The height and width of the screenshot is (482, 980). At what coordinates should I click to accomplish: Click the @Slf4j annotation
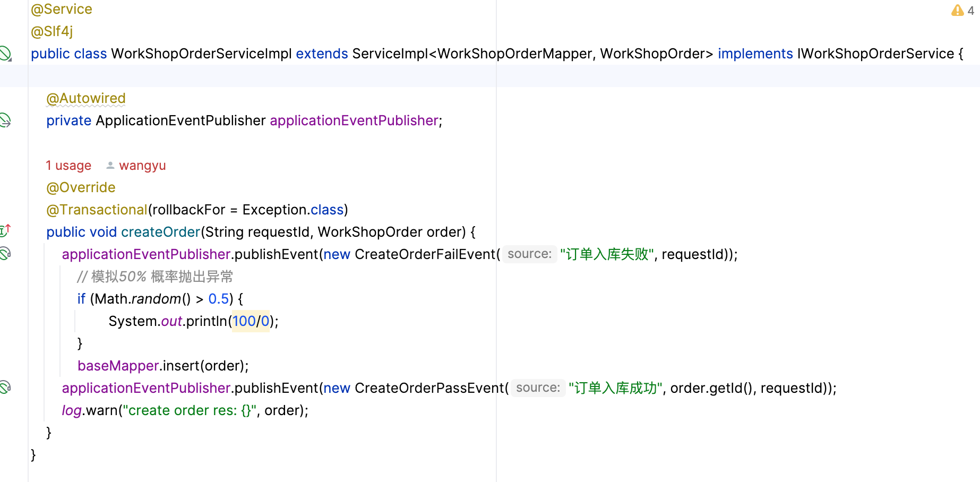point(52,32)
